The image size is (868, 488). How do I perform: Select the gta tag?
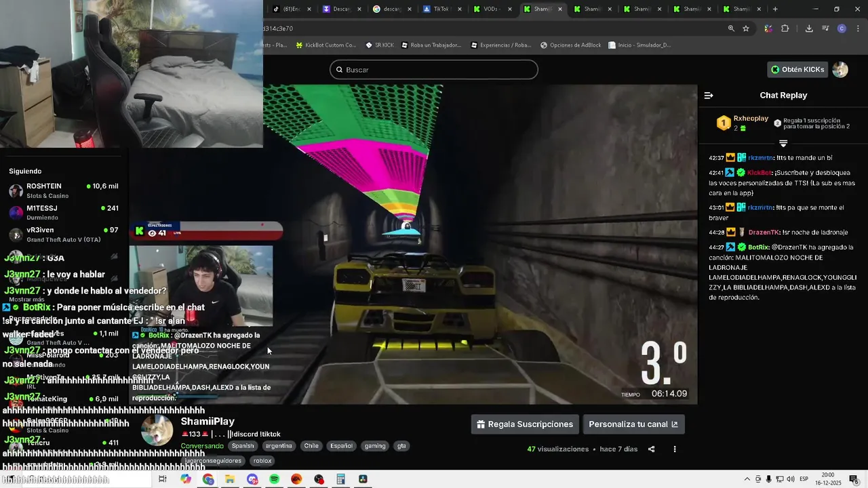pyautogui.click(x=401, y=446)
